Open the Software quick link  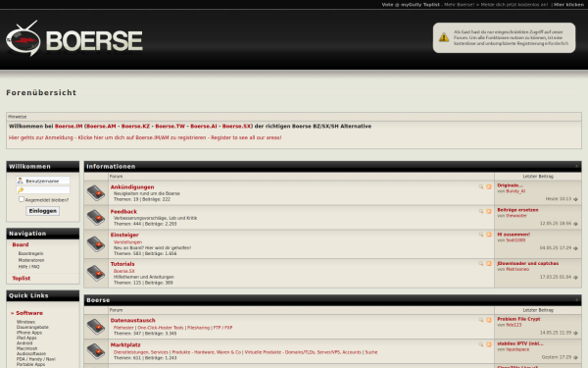[x=28, y=313]
